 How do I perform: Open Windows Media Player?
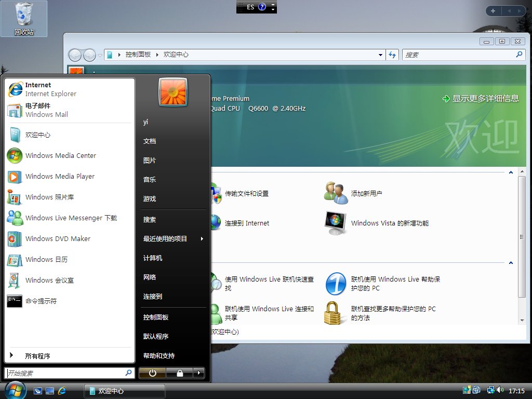coord(60,176)
